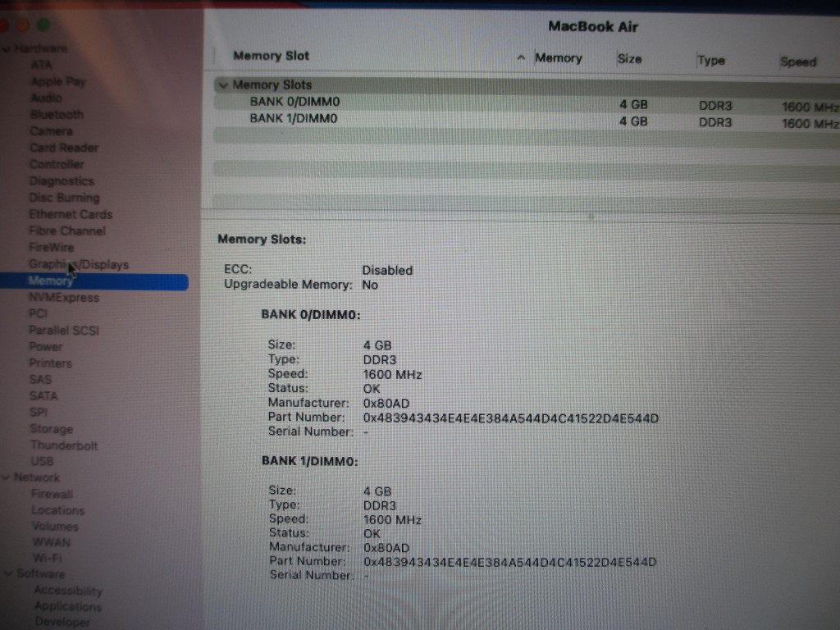The image size is (840, 630).
Task: Open SATA in the sidebar
Action: [43, 396]
